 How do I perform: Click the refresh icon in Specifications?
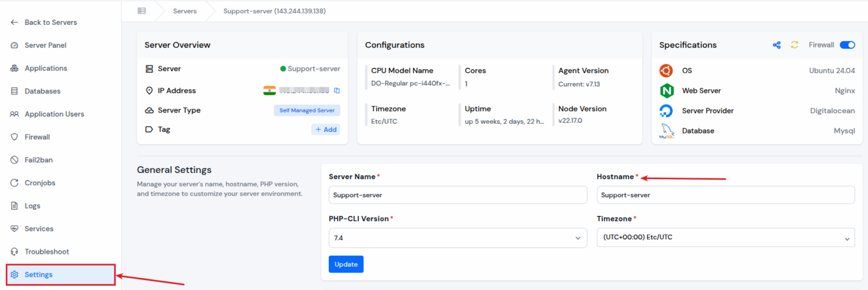(795, 45)
